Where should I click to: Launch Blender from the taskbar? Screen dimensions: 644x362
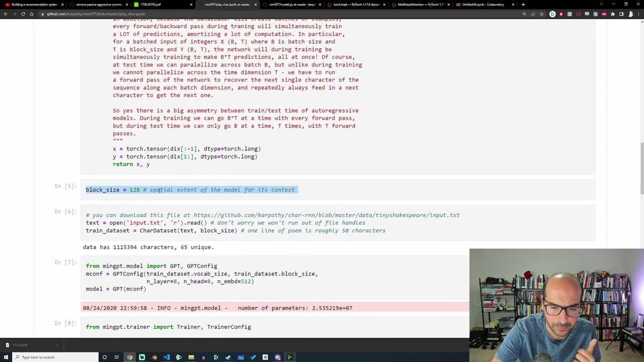click(154, 357)
